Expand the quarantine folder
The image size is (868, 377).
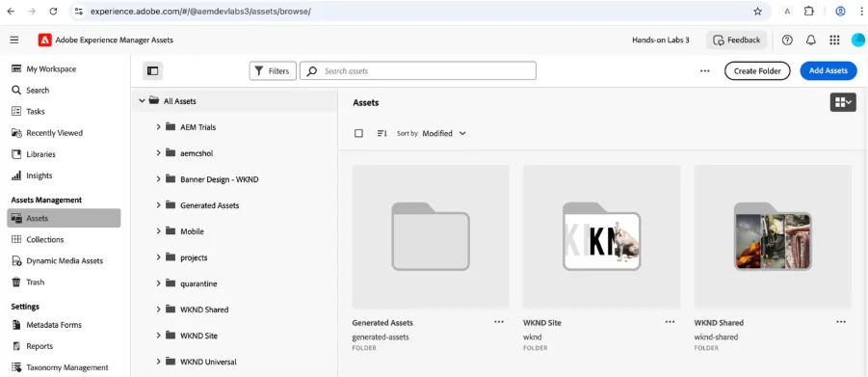coord(158,283)
